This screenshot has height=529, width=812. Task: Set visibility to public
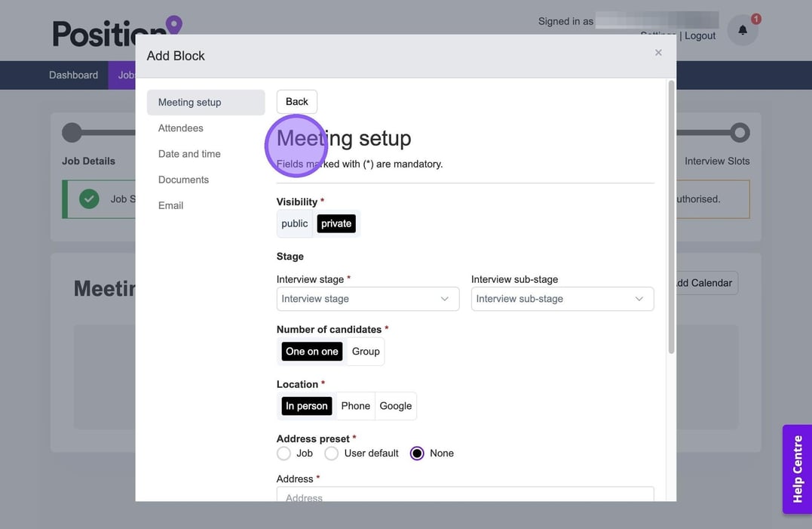coord(295,223)
